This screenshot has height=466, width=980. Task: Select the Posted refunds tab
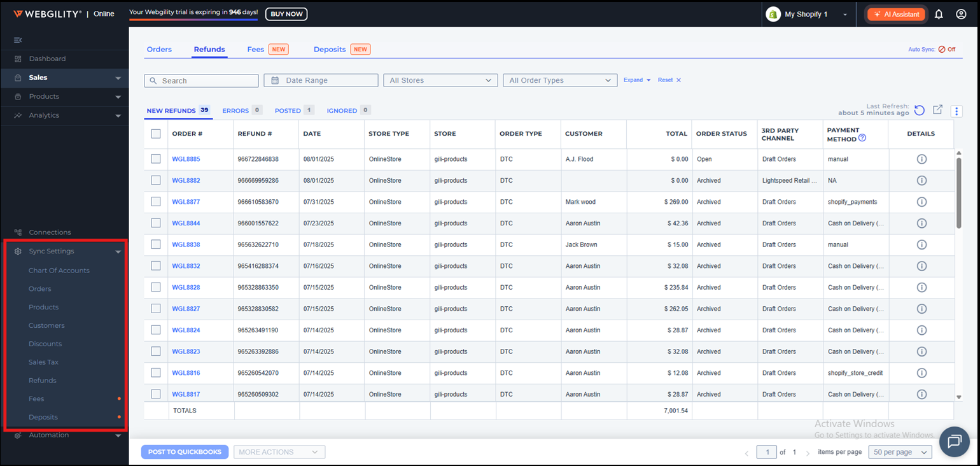coord(288,110)
